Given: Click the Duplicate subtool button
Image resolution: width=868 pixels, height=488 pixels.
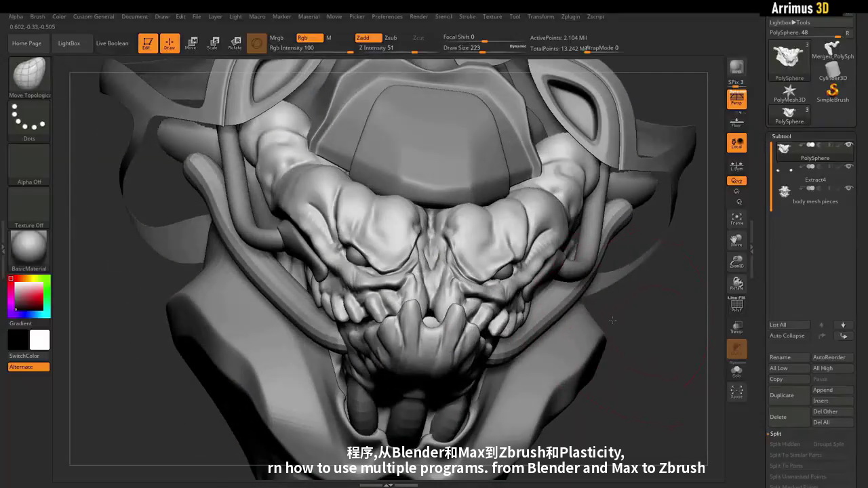Looking at the screenshot, I should 789,395.
